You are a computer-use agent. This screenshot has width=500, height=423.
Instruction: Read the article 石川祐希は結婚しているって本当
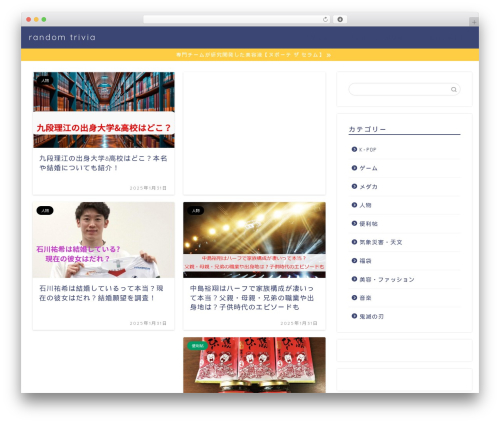click(x=101, y=293)
